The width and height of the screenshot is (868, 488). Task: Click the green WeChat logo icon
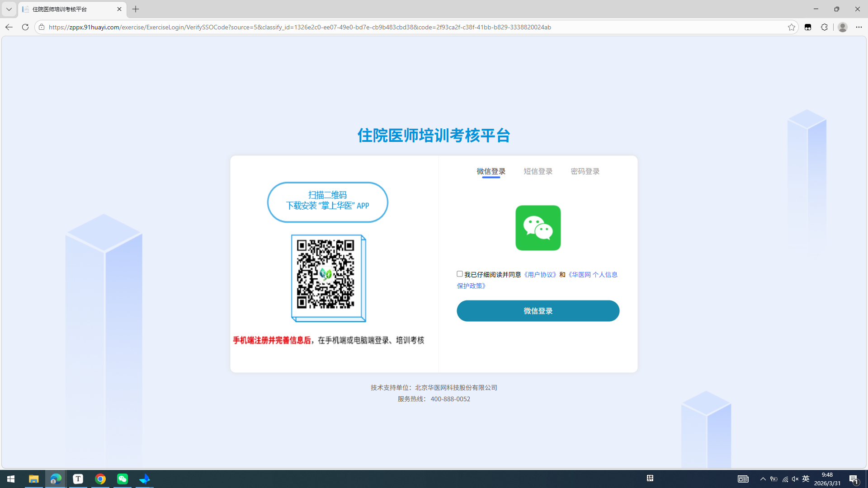[538, 228]
